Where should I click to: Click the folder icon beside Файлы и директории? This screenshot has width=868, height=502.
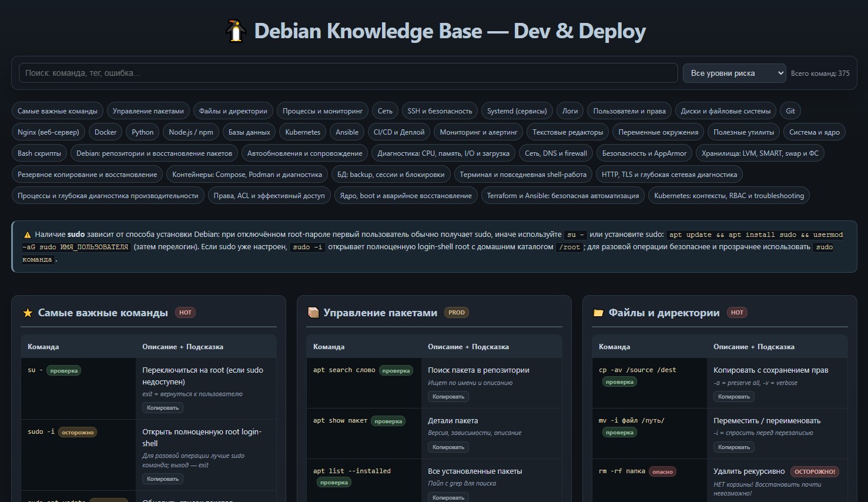tap(598, 313)
